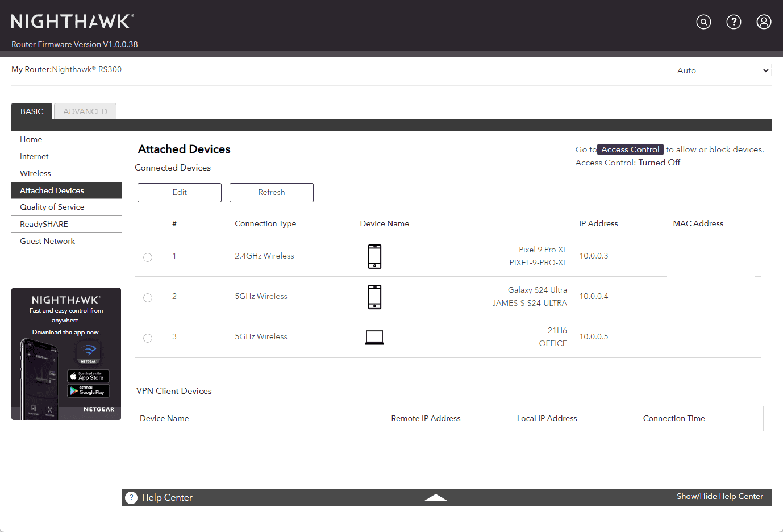Tap the App Store download badge

pos(88,376)
